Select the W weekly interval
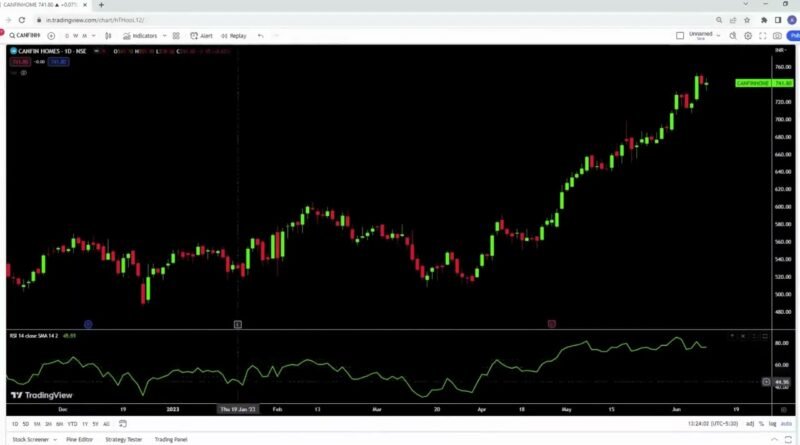Image resolution: width=800 pixels, height=445 pixels. point(76,36)
